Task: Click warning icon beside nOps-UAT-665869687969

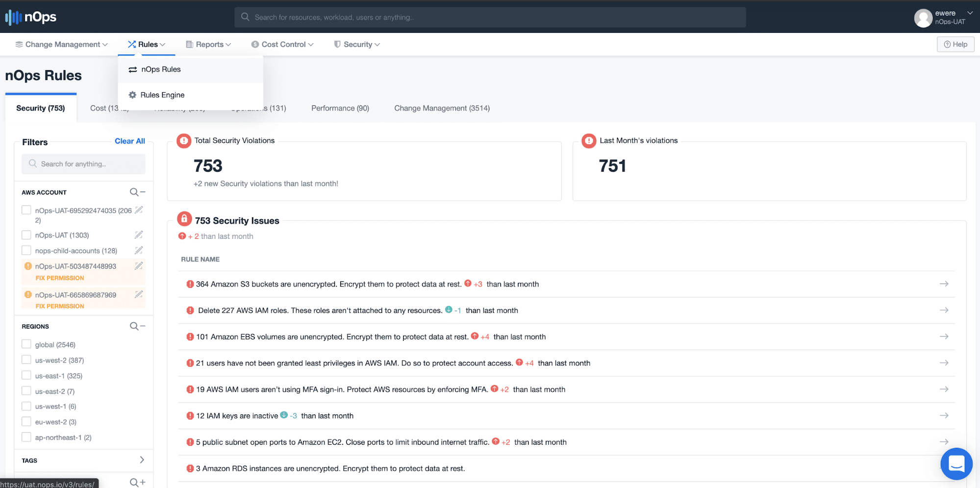Action: pos(28,294)
